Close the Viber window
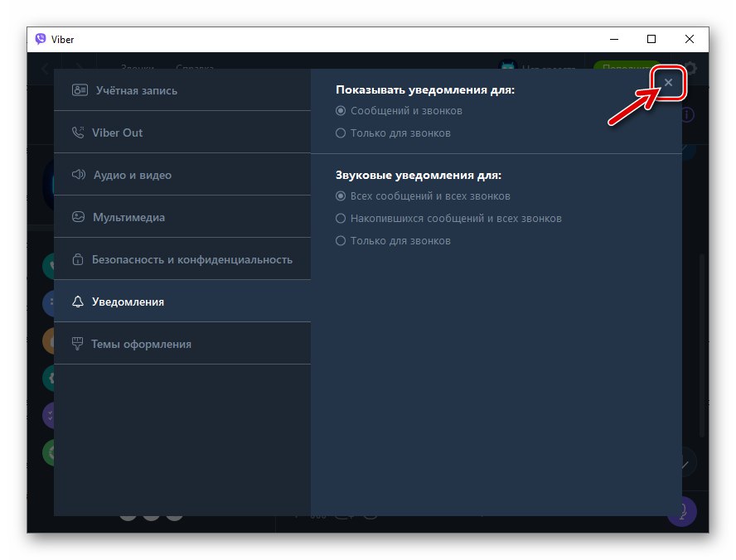This screenshot has width=736, height=560. point(689,39)
